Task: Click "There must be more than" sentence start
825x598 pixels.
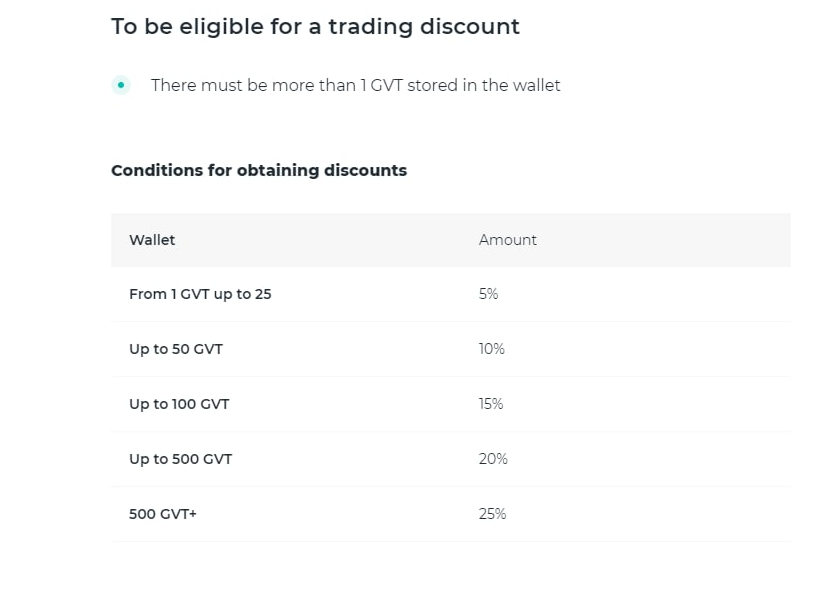Action: (252, 86)
